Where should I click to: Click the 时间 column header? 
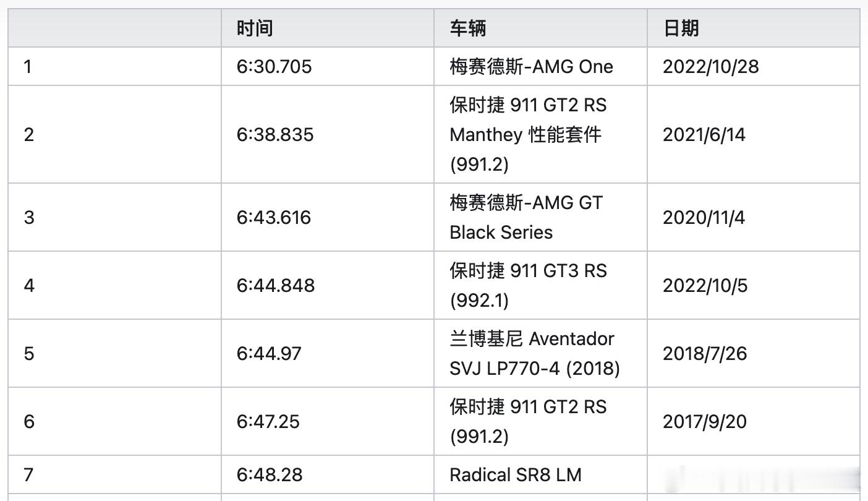[255, 28]
